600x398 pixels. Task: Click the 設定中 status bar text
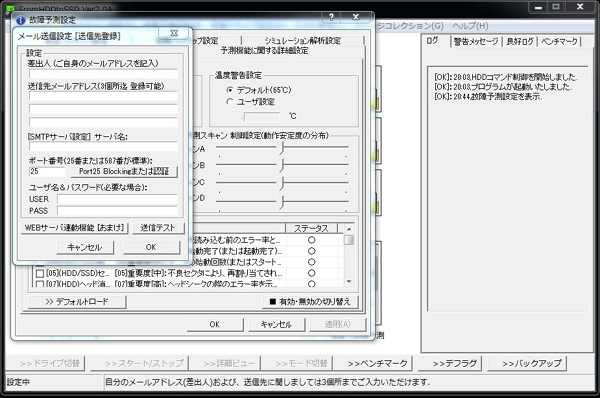[18, 382]
